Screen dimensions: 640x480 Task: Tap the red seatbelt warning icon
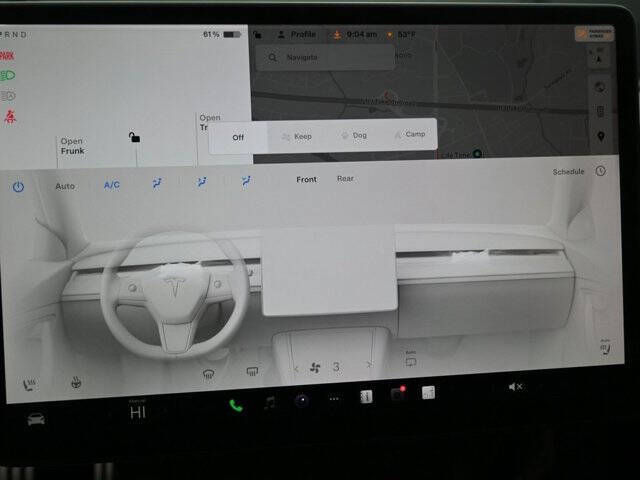click(x=10, y=117)
